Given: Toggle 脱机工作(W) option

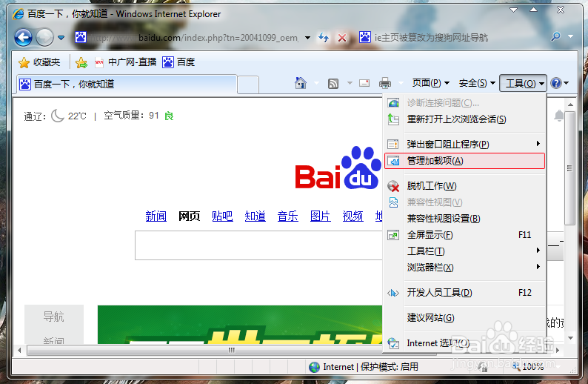Looking at the screenshot, I should [464, 186].
